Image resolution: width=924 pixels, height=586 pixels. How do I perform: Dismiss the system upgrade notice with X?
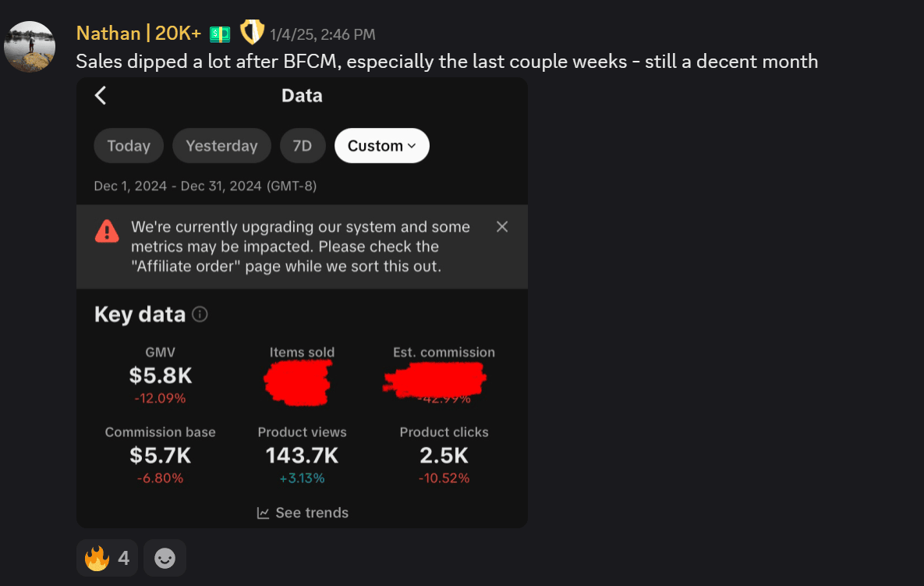pyautogui.click(x=502, y=226)
